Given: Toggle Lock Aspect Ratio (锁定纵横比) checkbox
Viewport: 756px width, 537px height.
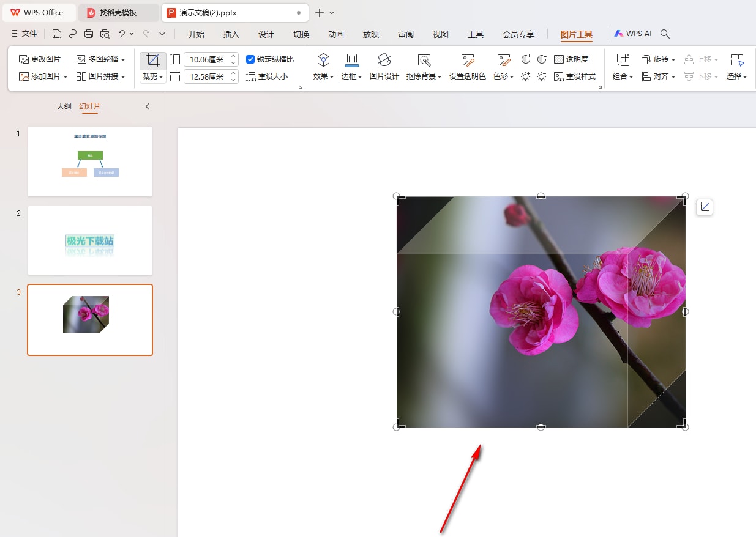Looking at the screenshot, I should tap(250, 59).
